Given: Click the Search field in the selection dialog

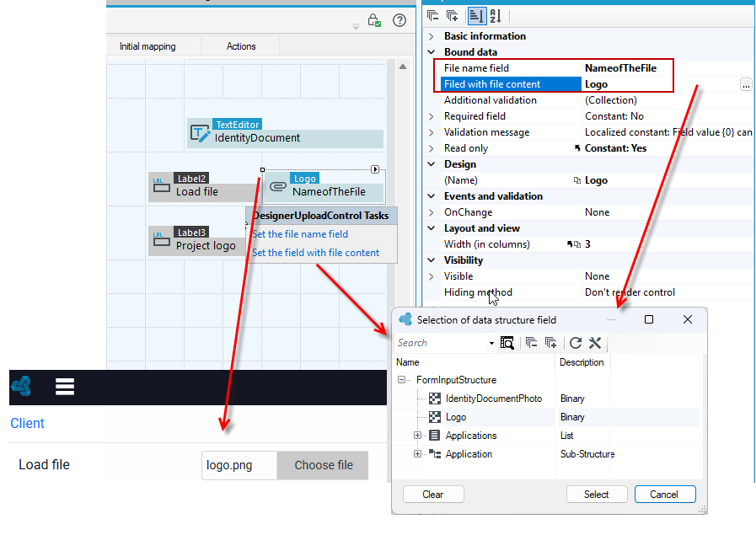Looking at the screenshot, I should (x=441, y=343).
